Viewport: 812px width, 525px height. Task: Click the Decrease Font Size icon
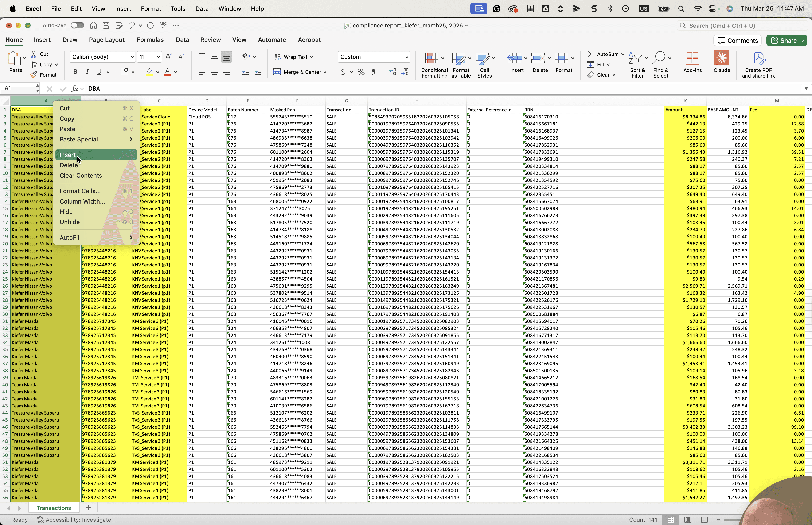181,57
